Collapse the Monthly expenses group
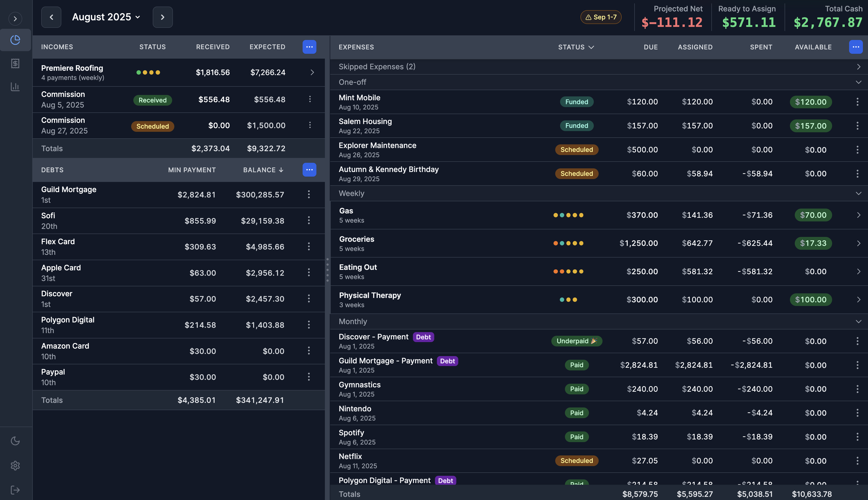 point(858,321)
